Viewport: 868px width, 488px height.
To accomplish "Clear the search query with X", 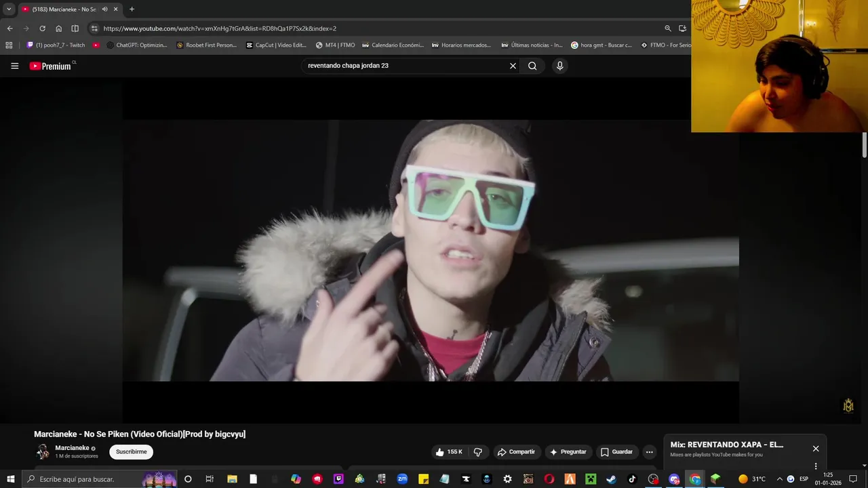I will coord(513,66).
